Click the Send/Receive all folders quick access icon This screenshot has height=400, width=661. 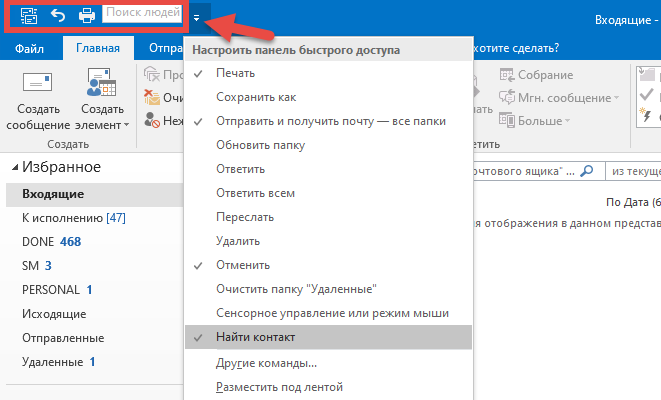[29, 16]
